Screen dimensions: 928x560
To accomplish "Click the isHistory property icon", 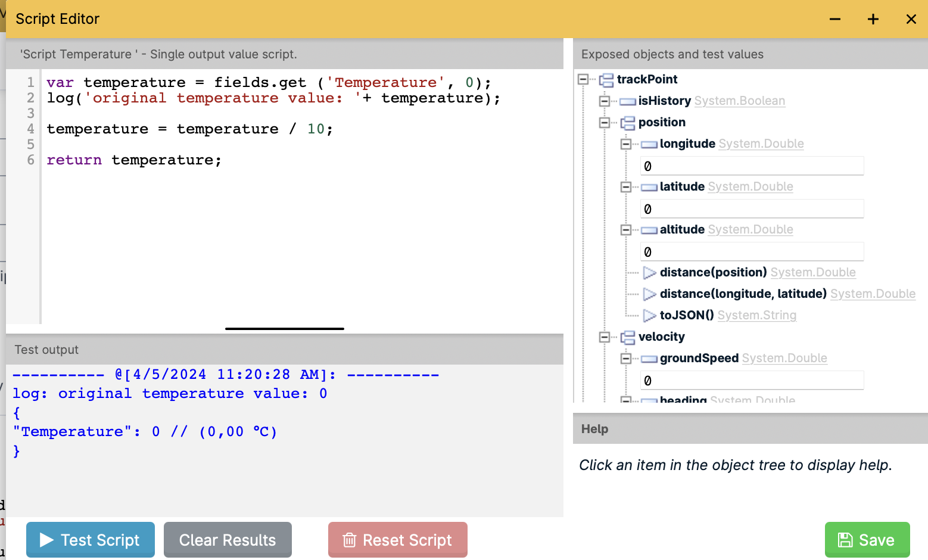I will (627, 101).
